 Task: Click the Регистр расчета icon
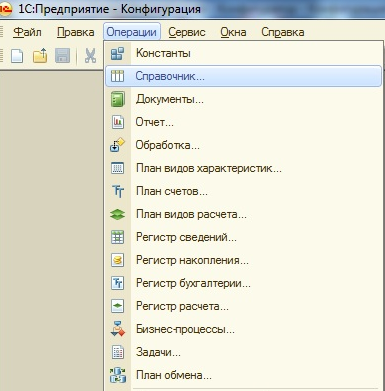coord(117,306)
